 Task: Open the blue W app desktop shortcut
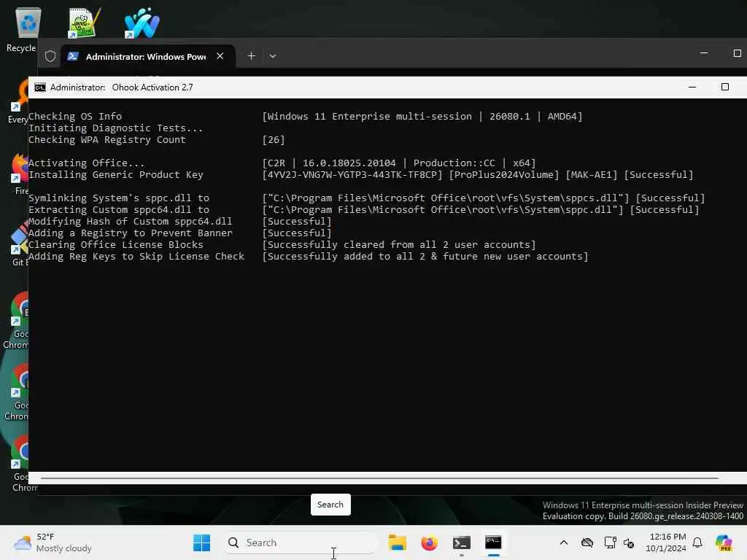[141, 23]
